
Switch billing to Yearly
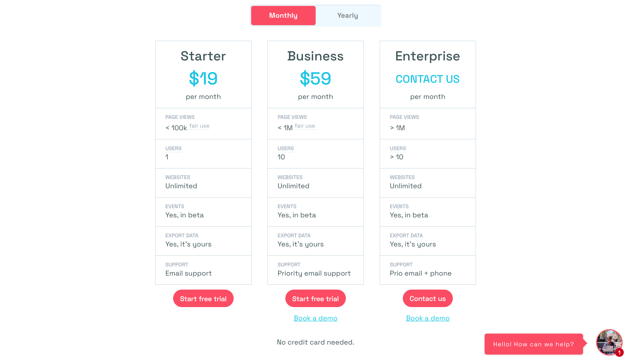tap(347, 16)
